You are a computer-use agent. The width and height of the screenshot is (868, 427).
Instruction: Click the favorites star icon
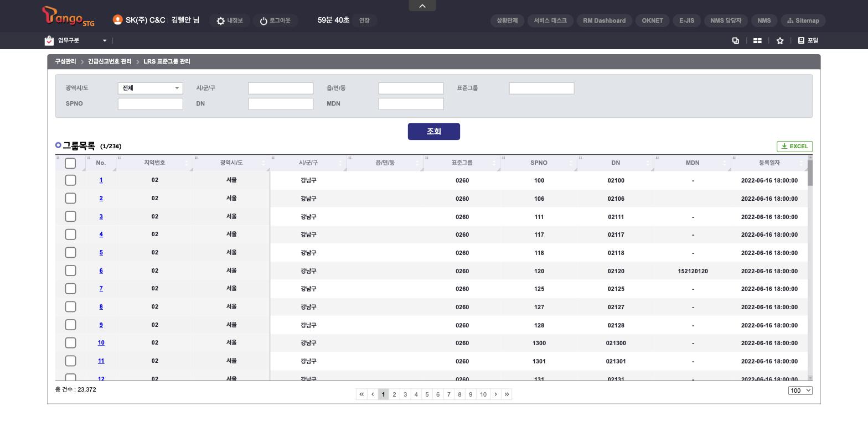(780, 40)
